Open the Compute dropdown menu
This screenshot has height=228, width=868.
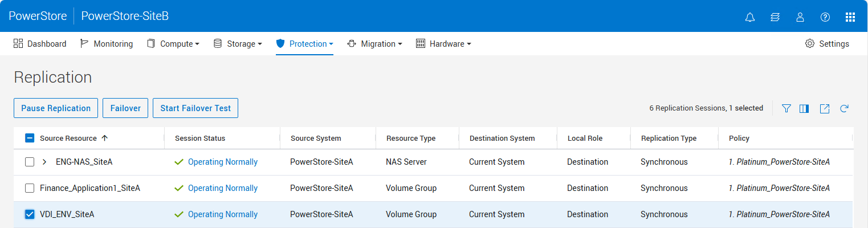[x=173, y=44]
